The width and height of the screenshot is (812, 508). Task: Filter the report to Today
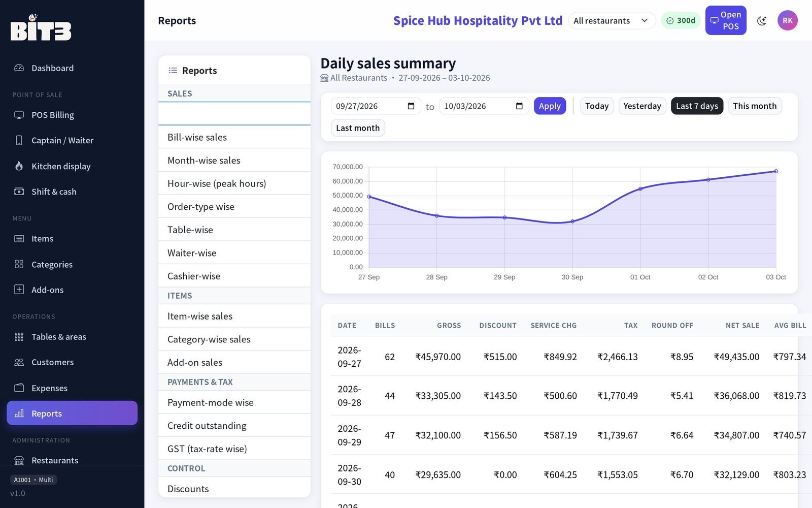[x=597, y=106]
